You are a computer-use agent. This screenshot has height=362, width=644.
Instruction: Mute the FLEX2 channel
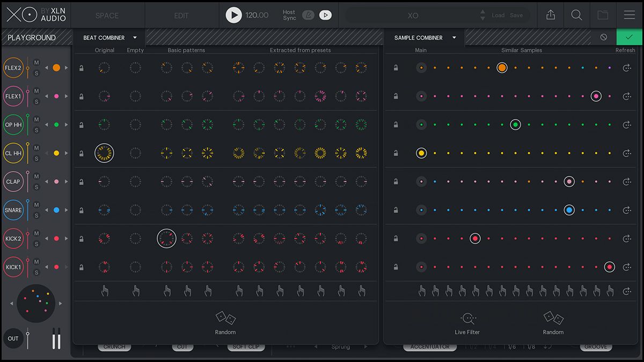coord(36,63)
